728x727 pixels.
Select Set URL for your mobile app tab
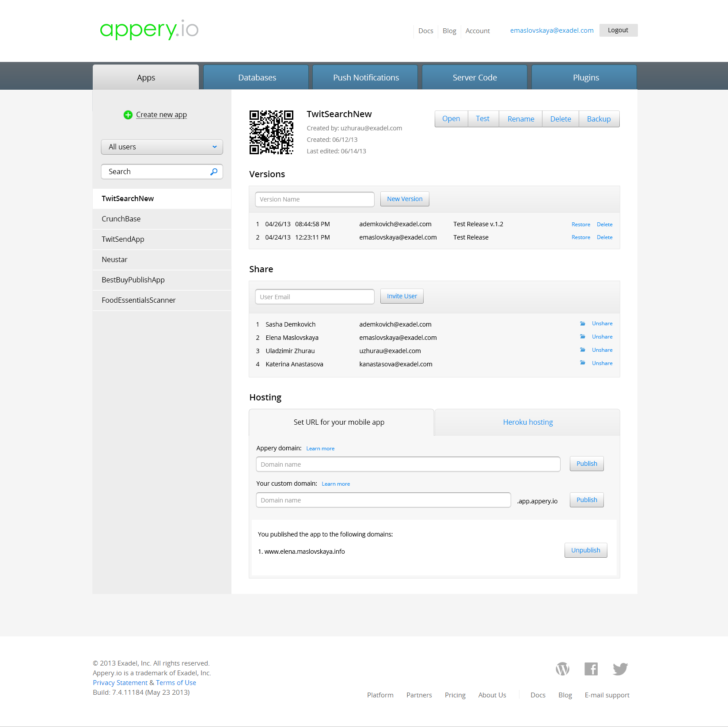click(341, 422)
